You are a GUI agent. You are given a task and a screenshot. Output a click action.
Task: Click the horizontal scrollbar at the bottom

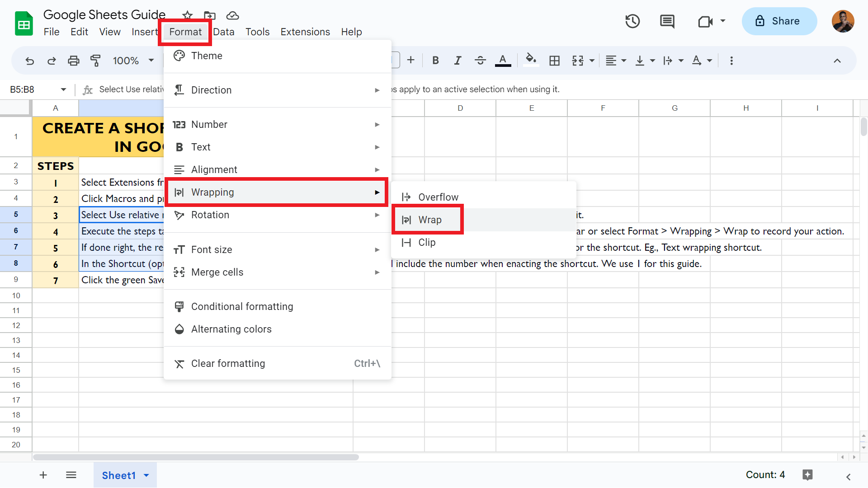tap(196, 457)
